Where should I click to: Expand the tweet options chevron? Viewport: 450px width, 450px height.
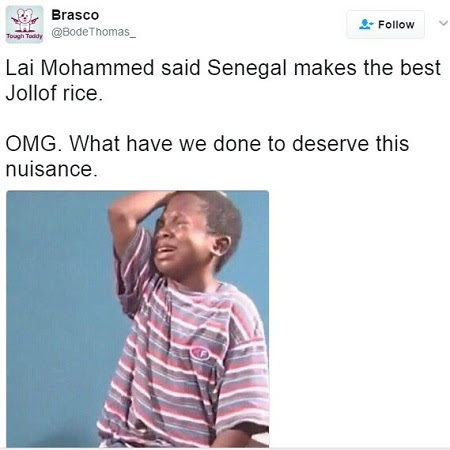coord(443,23)
